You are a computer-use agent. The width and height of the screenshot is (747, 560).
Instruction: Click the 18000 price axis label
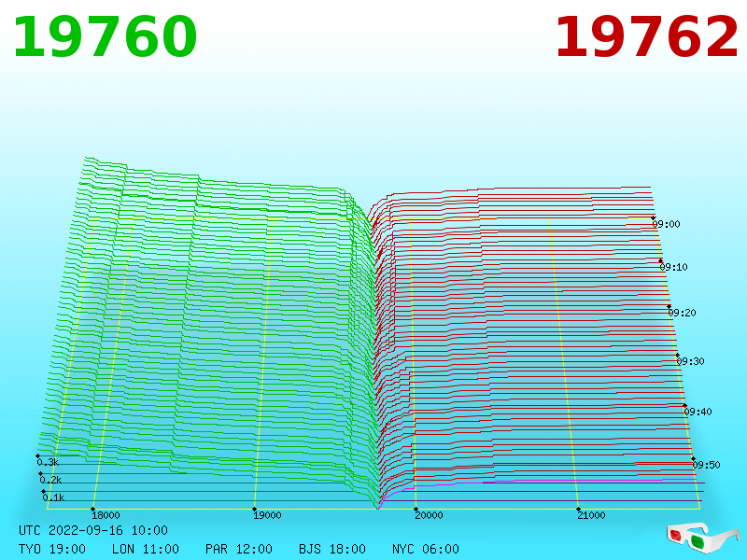click(x=106, y=515)
